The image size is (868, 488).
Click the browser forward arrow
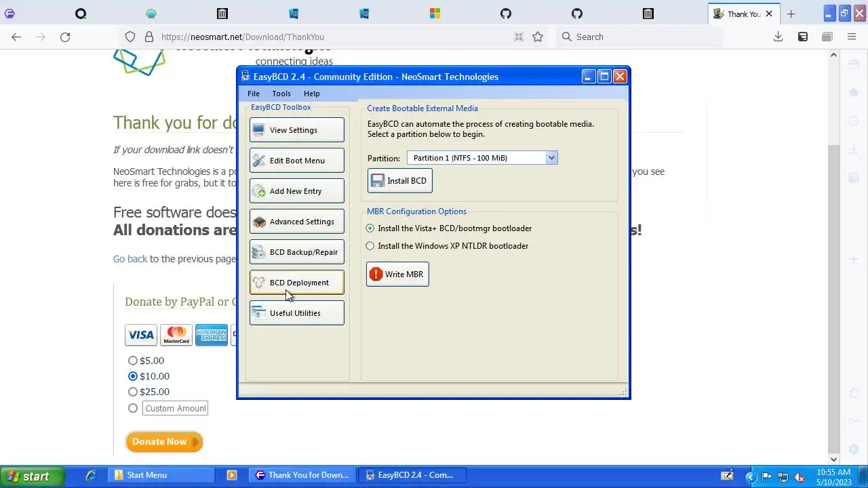41,37
